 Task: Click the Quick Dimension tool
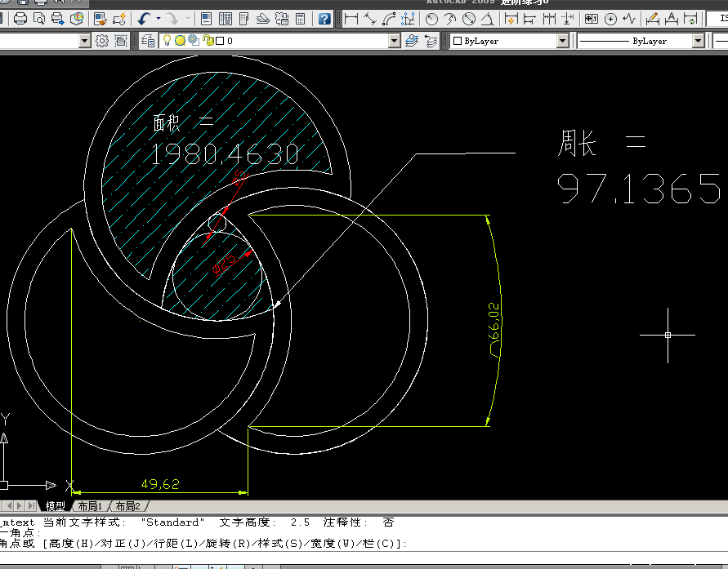coord(511,19)
